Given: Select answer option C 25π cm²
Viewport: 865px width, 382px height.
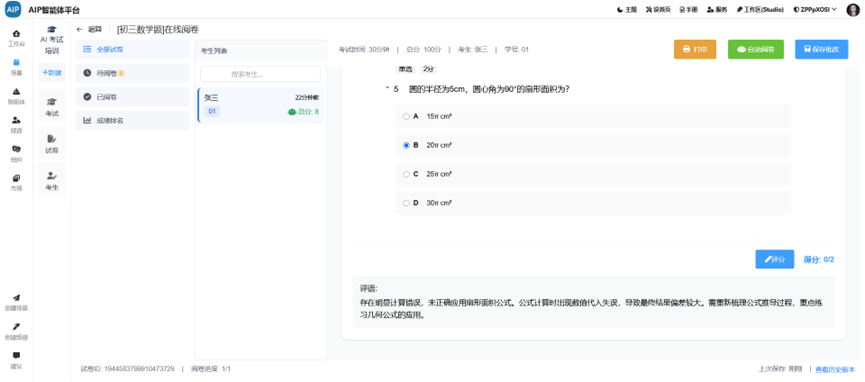Looking at the screenshot, I should 593,174.
